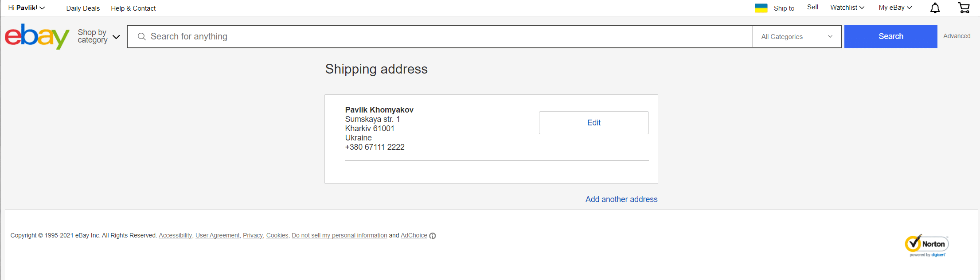Open Help & Contact
Screen dimensions: 980x280
click(133, 8)
